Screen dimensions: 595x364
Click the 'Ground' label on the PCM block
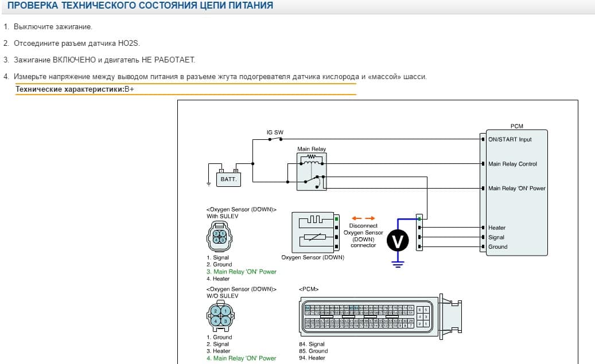[497, 246]
